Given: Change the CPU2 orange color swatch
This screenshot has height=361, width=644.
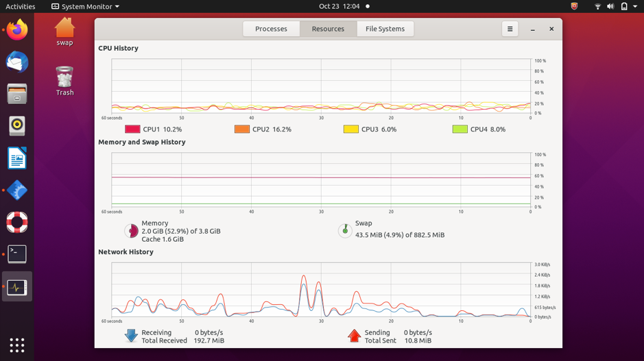Looking at the screenshot, I should (242, 129).
